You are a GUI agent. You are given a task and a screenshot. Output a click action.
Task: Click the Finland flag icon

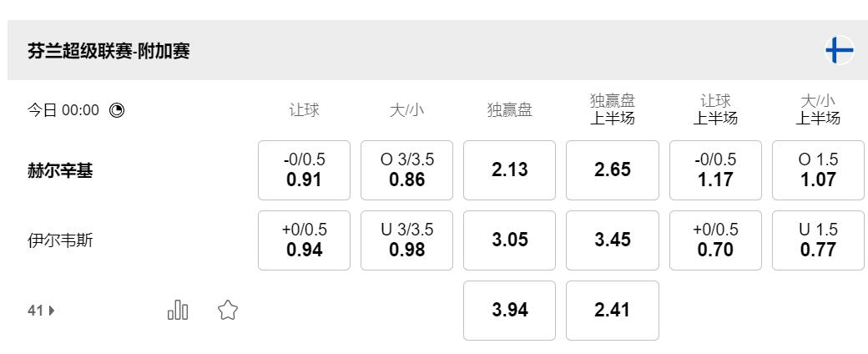tap(839, 51)
